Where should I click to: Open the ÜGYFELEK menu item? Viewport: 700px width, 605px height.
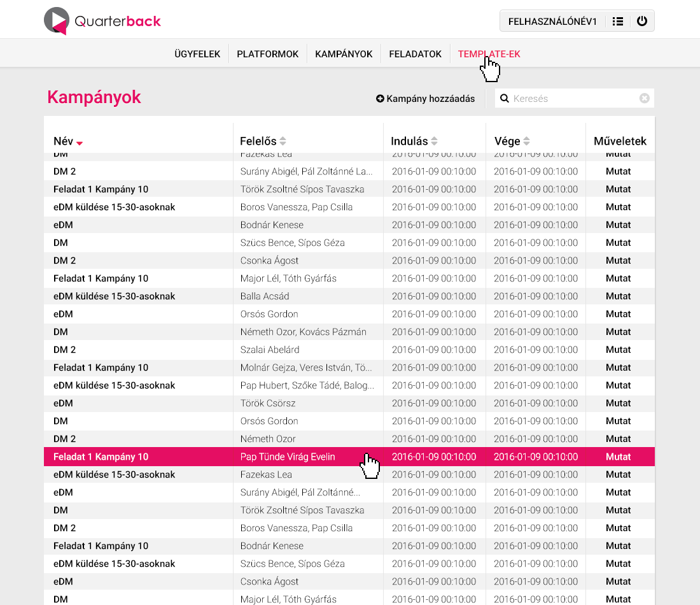pyautogui.click(x=197, y=54)
